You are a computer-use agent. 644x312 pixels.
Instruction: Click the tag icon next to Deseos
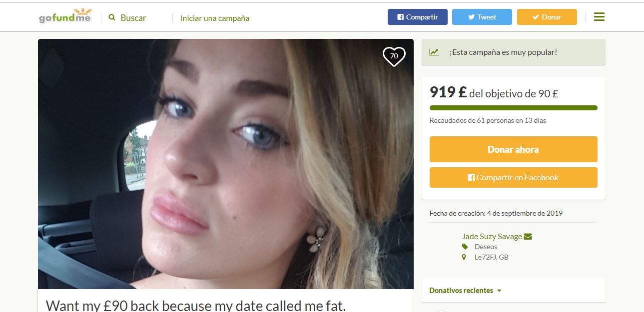[465, 247]
